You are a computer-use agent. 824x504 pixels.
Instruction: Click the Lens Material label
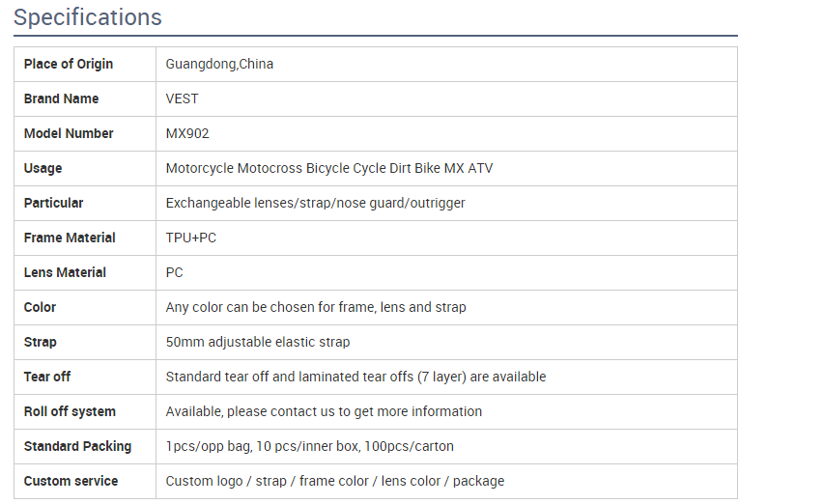click(65, 272)
